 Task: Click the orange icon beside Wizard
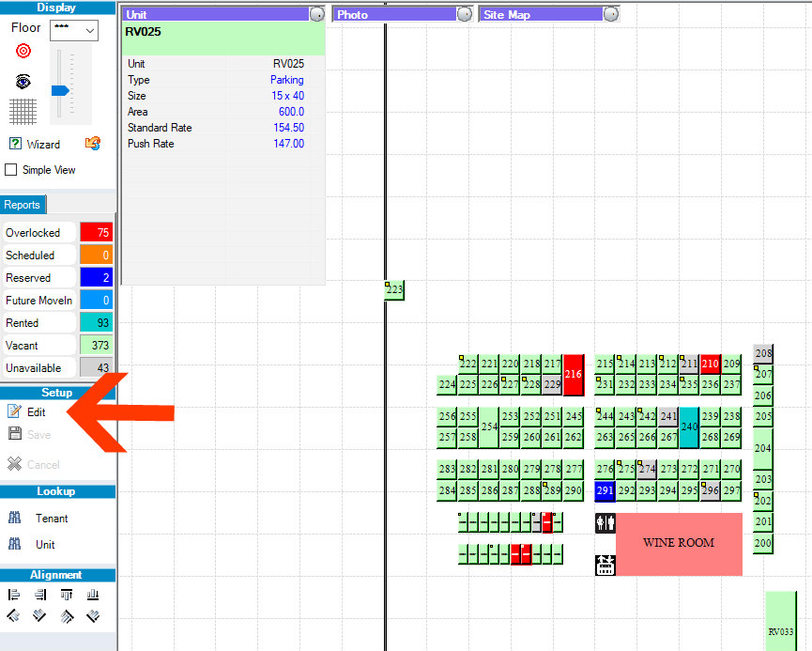tap(93, 143)
